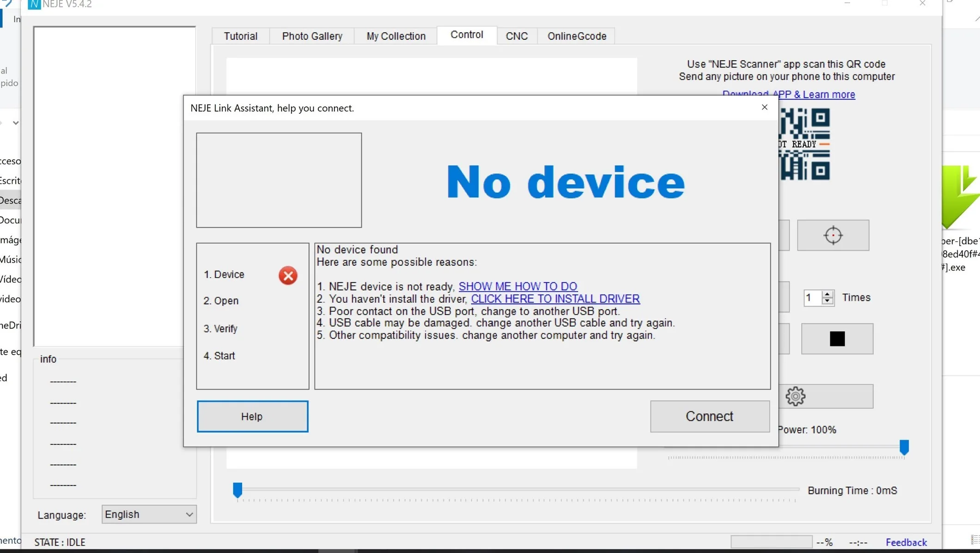Open the Photo Gallery tab
Screen dimensions: 980x553
pyautogui.click(x=312, y=36)
